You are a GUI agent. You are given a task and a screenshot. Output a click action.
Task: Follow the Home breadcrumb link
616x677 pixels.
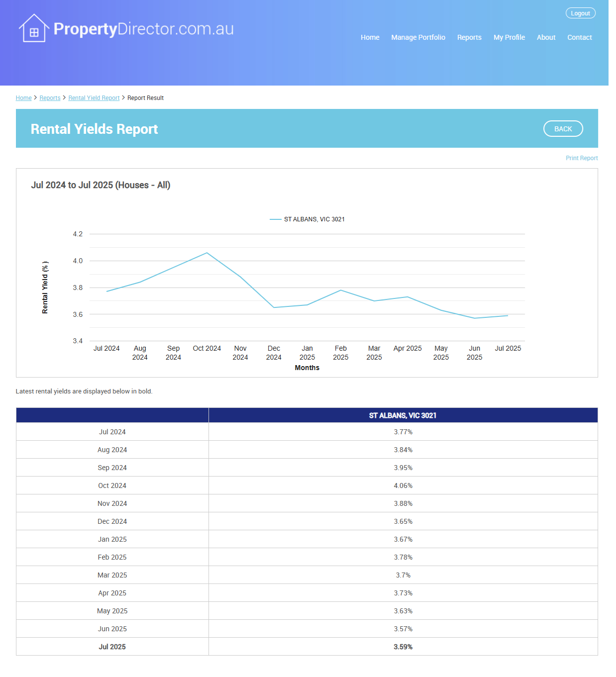(23, 98)
